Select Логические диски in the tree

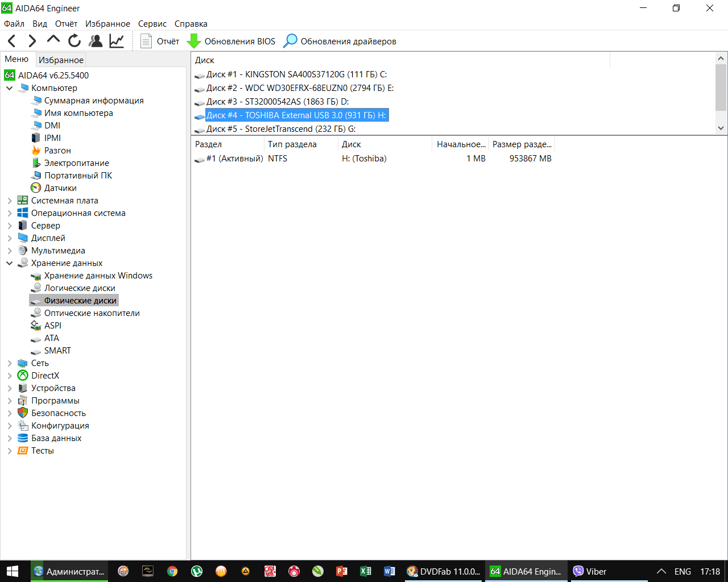[x=80, y=288]
